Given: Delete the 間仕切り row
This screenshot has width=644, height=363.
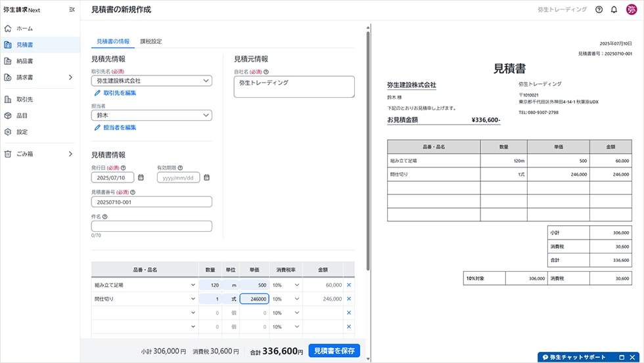Looking at the screenshot, I should point(349,299).
